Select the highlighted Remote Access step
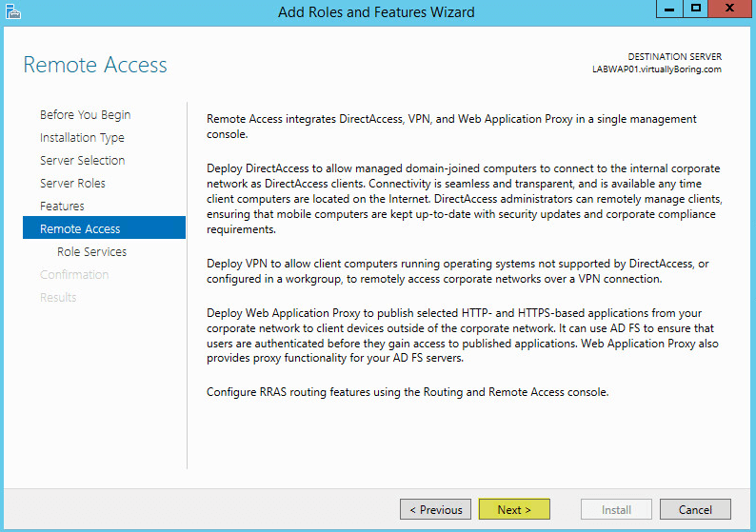Viewport: 756px width, 532px height. point(104,227)
